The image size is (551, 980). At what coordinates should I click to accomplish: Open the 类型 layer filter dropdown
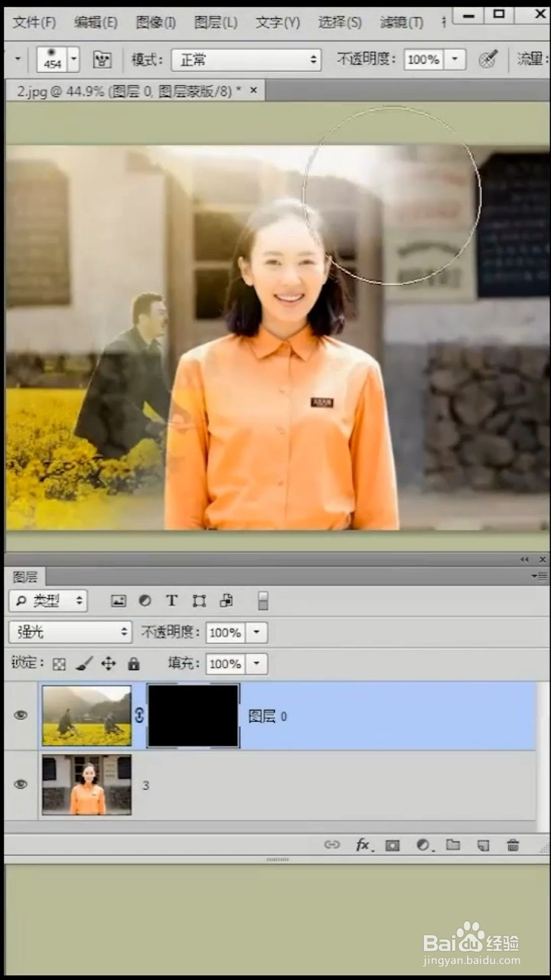coord(48,601)
